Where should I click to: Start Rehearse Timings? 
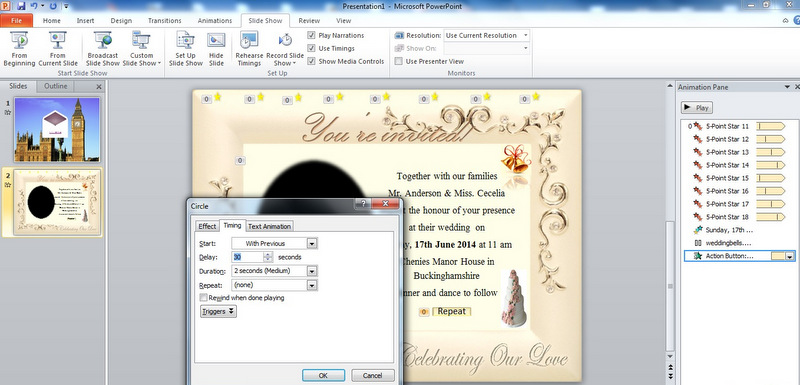click(249, 49)
